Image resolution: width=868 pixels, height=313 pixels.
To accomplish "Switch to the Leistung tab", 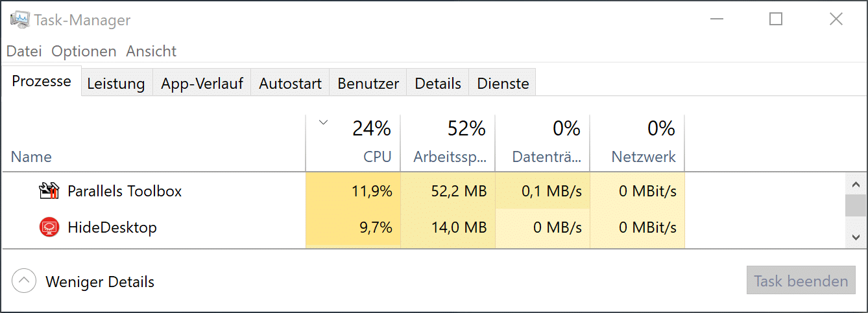I will 116,84.
